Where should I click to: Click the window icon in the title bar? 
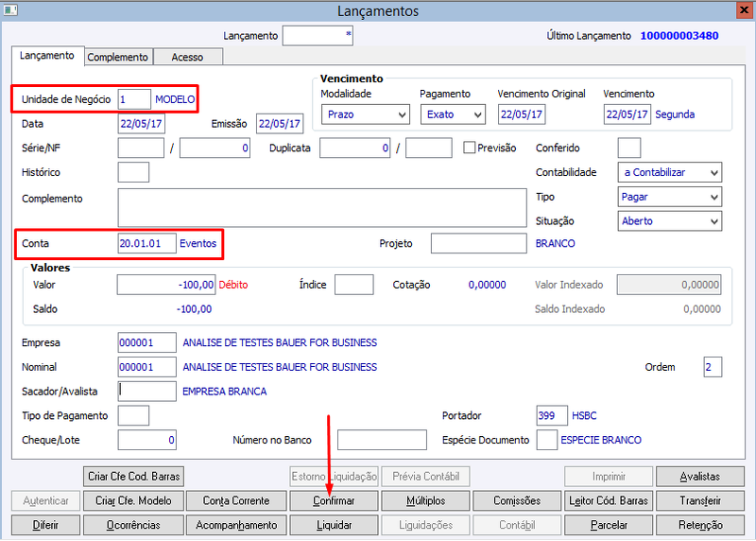point(10,9)
